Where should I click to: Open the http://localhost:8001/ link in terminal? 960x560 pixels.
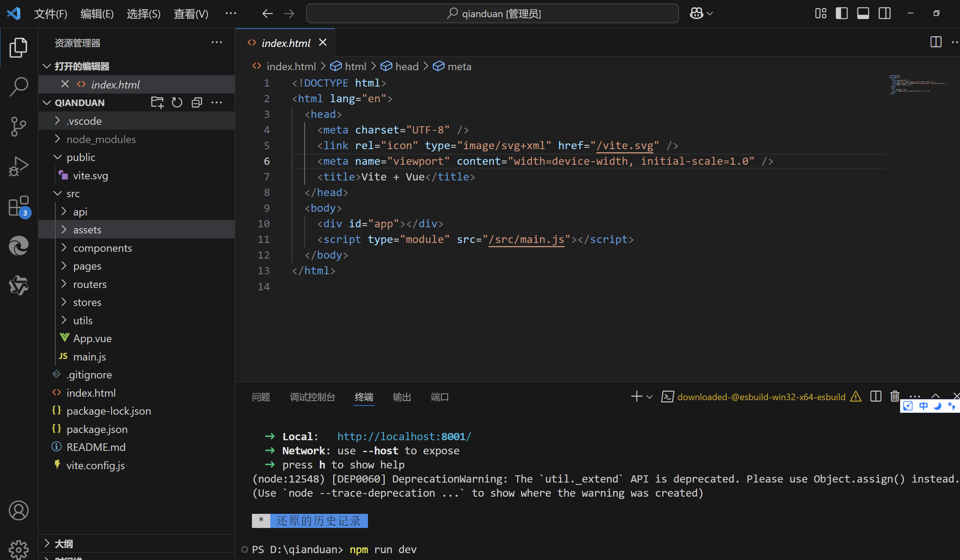[x=404, y=436]
